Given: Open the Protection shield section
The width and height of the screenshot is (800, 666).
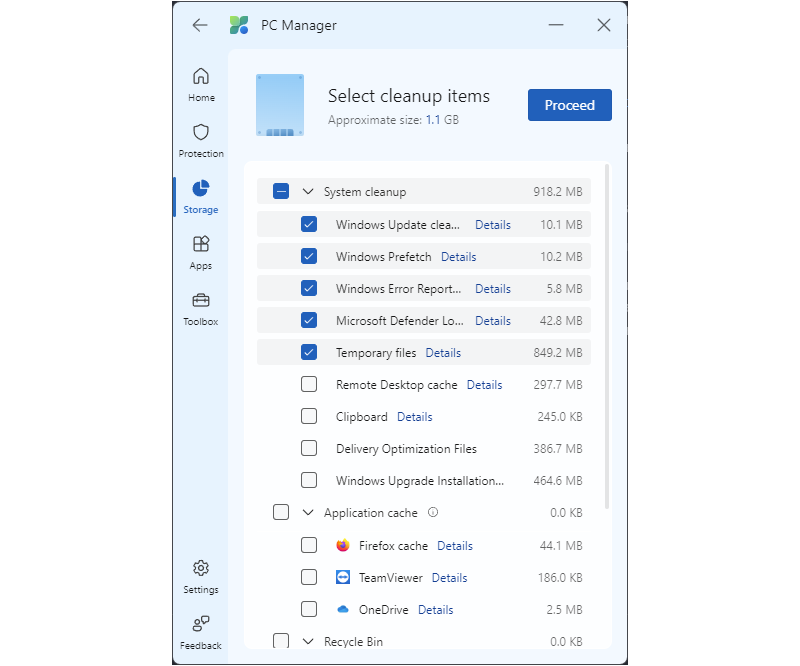Looking at the screenshot, I should [x=201, y=141].
